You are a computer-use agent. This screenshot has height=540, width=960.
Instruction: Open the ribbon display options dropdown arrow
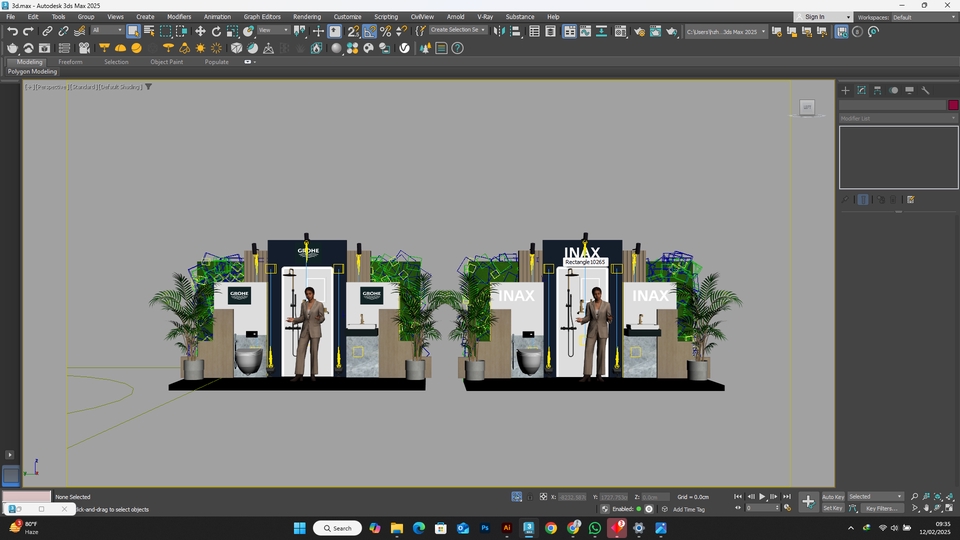tap(250, 62)
